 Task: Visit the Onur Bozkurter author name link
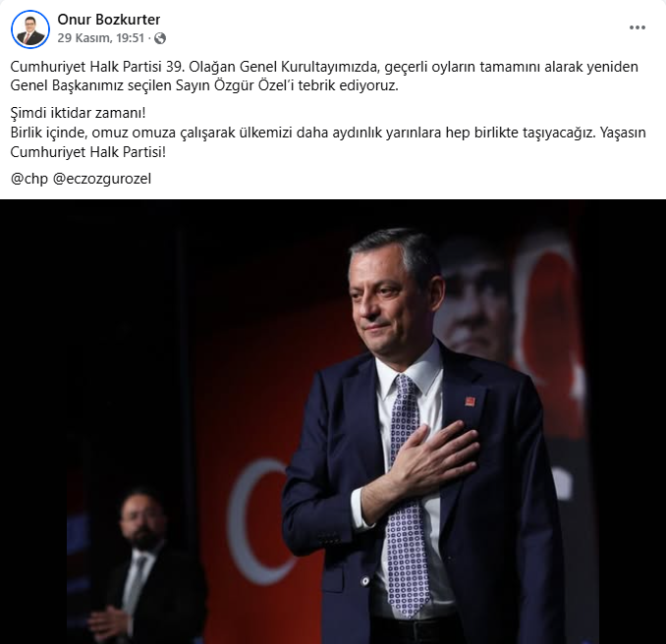(109, 20)
